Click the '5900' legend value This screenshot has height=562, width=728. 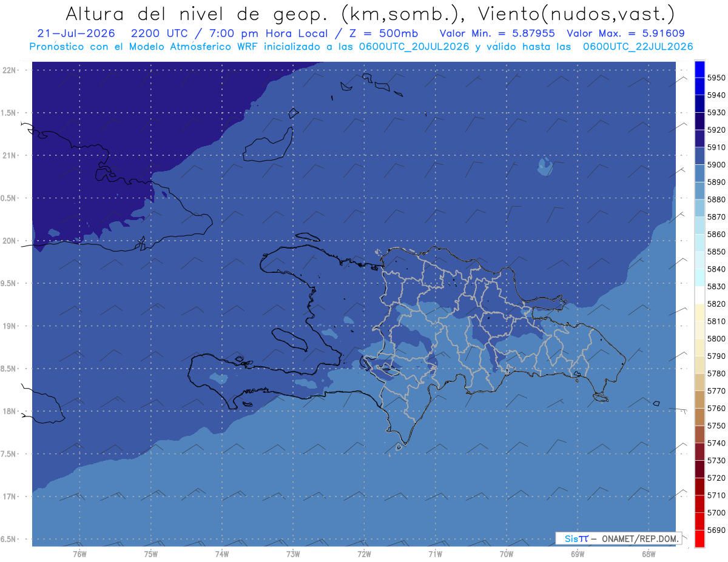[716, 165]
